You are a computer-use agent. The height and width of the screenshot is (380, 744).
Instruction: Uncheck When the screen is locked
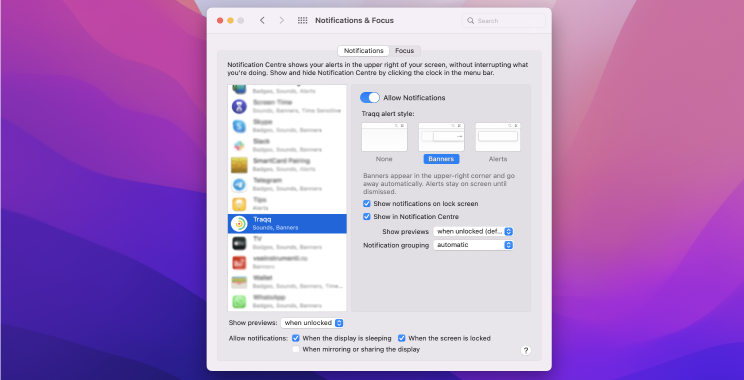401,338
